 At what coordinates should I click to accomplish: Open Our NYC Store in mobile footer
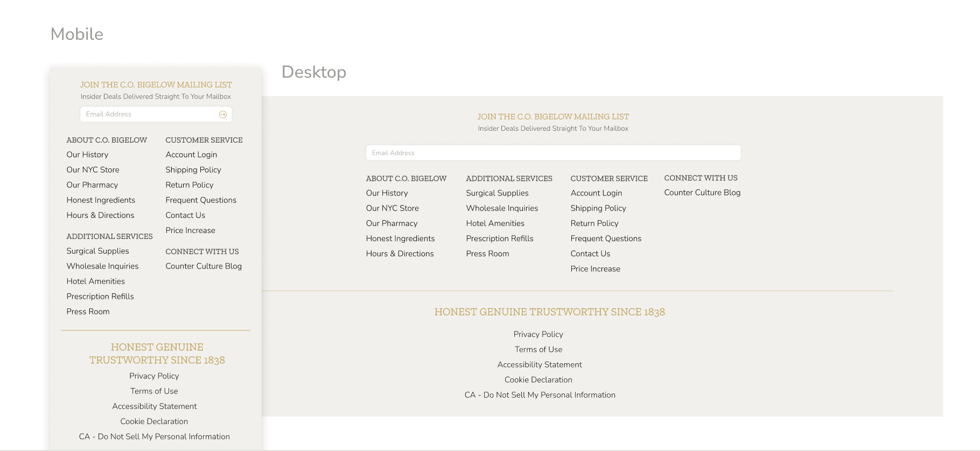(93, 170)
